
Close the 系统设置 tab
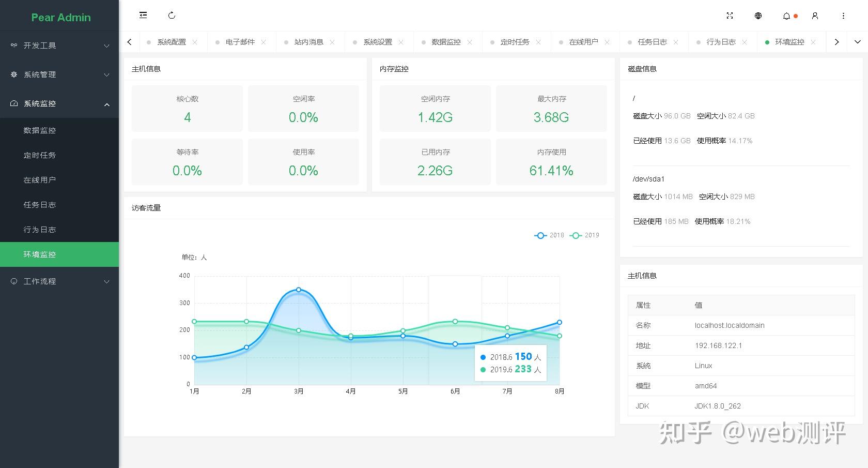[x=401, y=42]
